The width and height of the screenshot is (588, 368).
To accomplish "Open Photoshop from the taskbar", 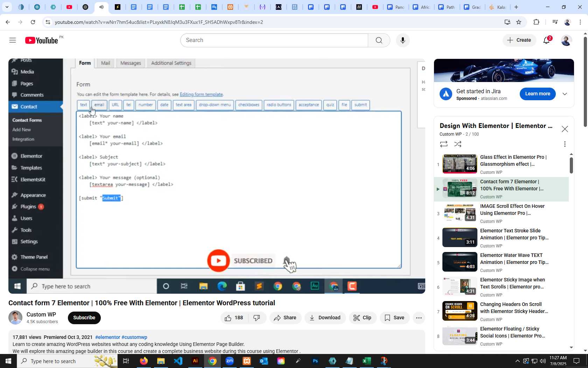I will [315, 361].
